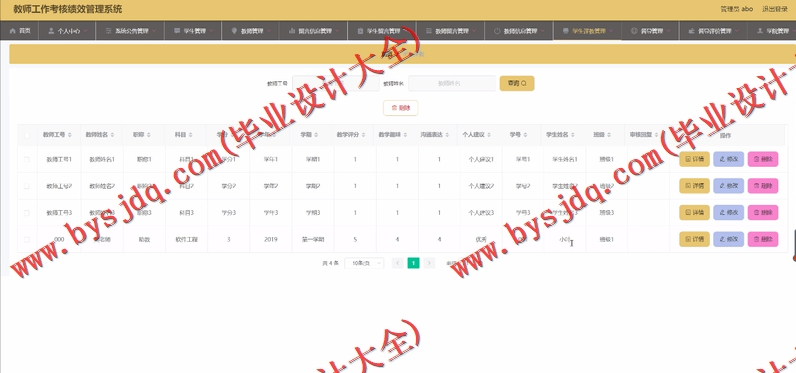Sort table by 教学评分 column

click(363, 135)
